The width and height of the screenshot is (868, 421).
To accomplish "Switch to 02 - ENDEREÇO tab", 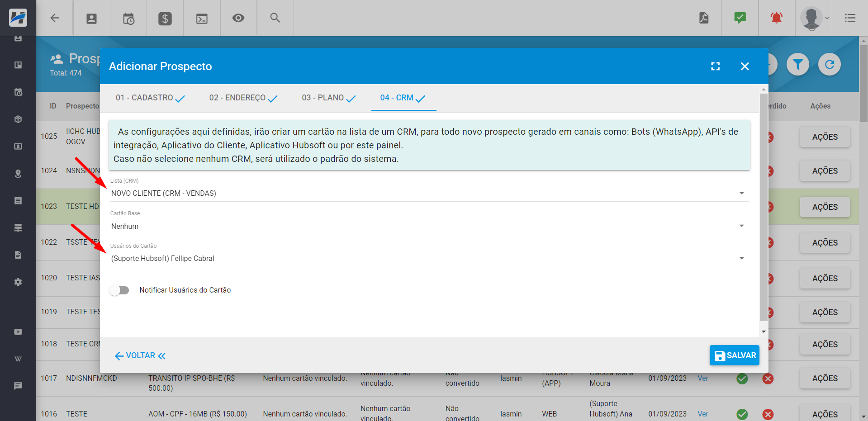I will click(243, 98).
